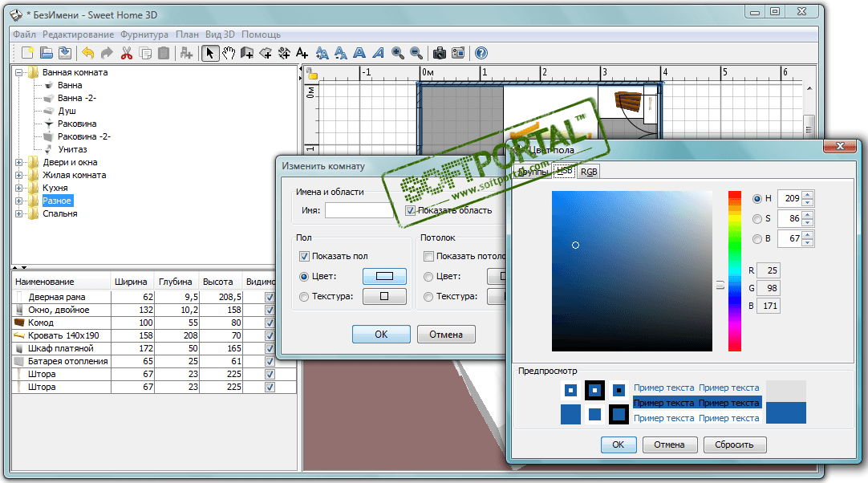Click Отмена in the color chooser dialog

(x=669, y=444)
